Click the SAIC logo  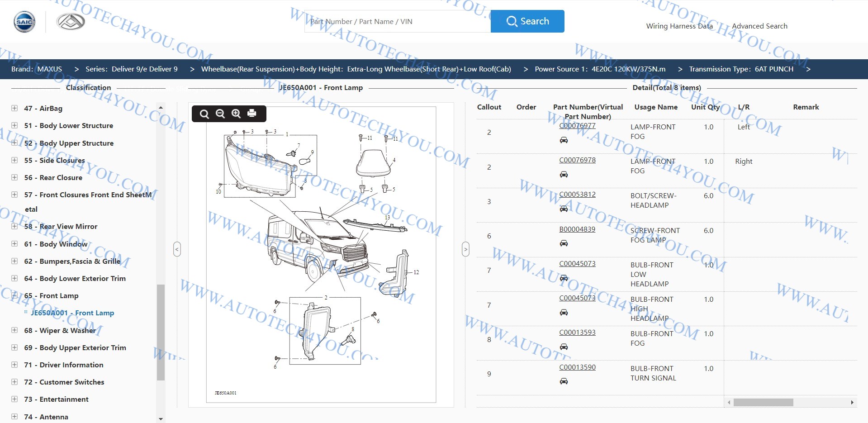tap(24, 22)
